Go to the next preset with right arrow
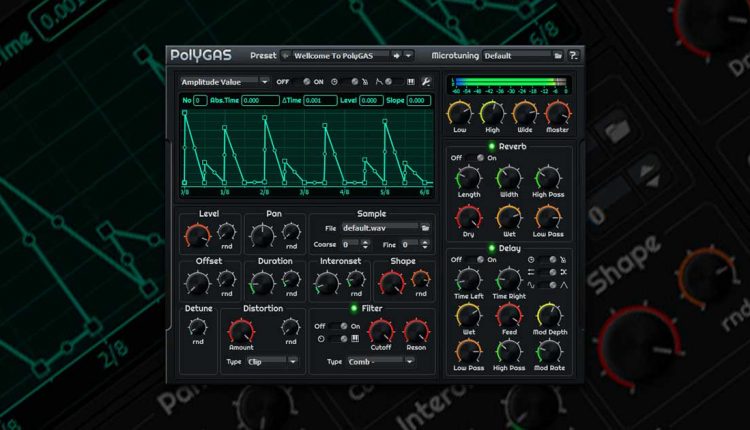750x430 pixels. (397, 56)
